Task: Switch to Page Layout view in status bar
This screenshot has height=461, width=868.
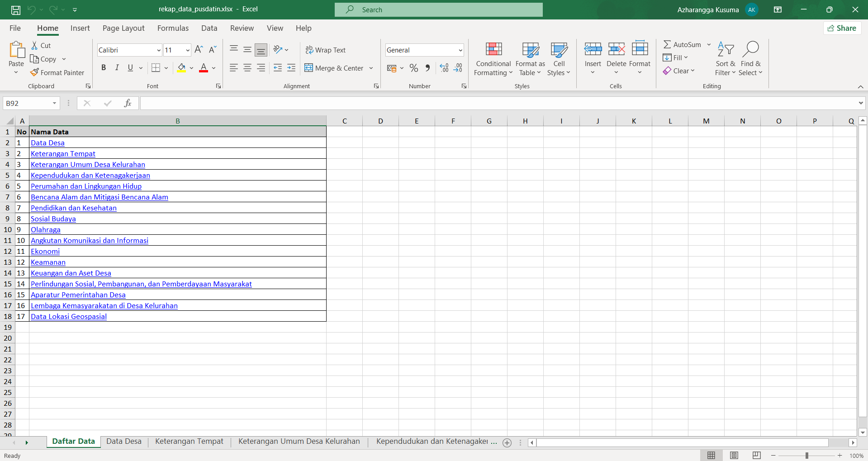Action: (x=734, y=455)
